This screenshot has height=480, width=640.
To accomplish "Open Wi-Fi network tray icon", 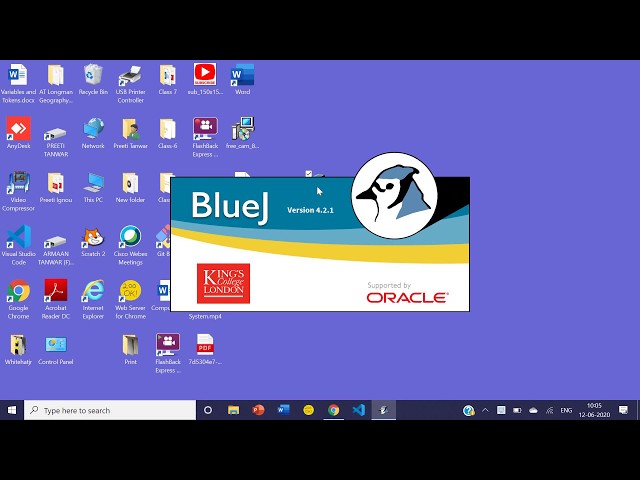I will (x=549, y=410).
